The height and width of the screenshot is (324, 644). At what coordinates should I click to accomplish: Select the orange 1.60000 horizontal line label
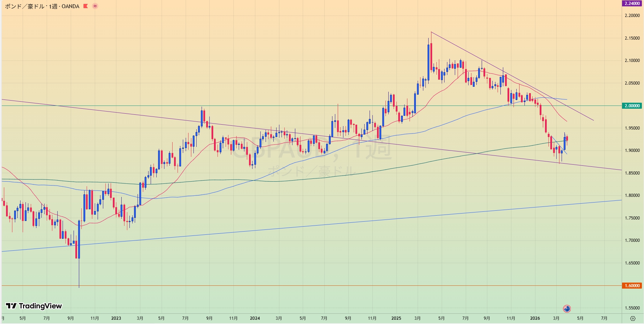coord(632,286)
